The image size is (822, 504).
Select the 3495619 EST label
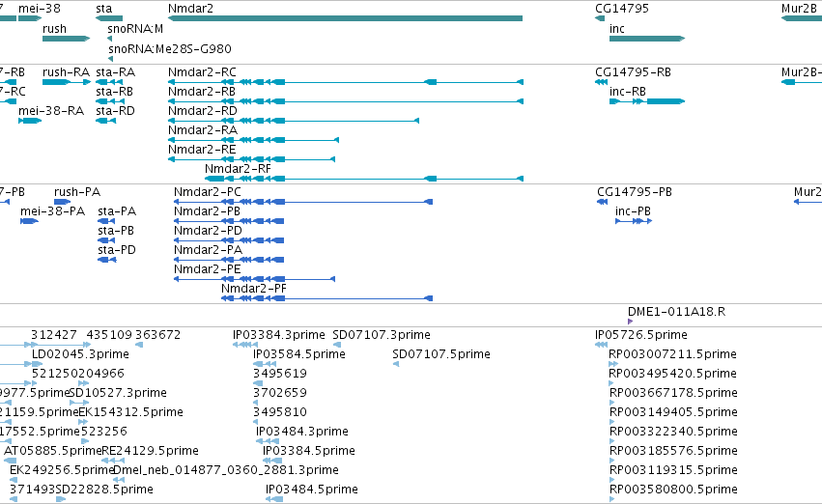click(x=280, y=374)
